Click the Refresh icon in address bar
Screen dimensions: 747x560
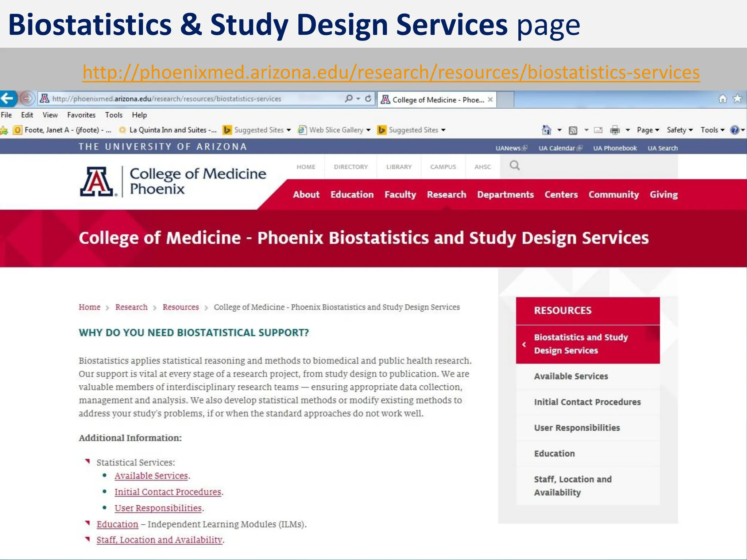(368, 98)
